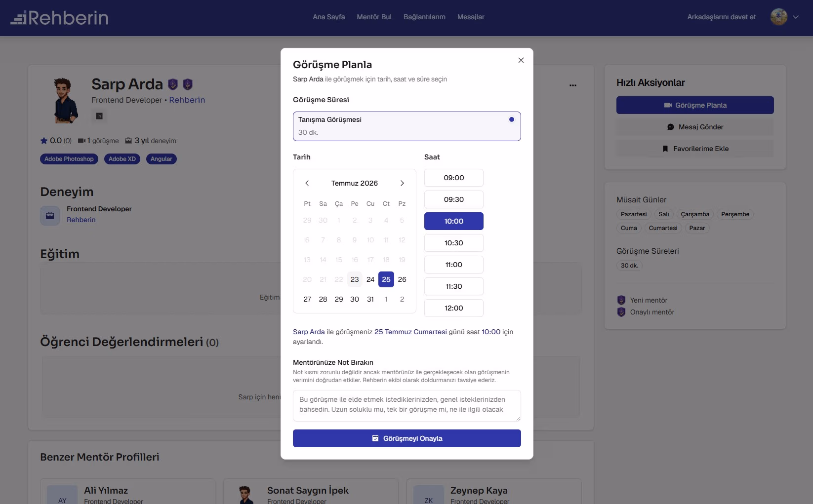Open Mentör Bul in navigation
This screenshot has height=504, width=813.
point(374,17)
